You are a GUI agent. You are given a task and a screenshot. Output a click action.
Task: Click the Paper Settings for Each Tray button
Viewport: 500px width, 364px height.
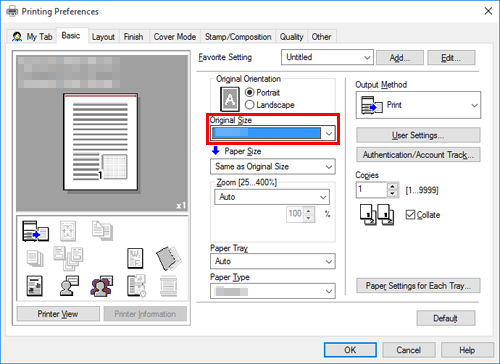point(418,286)
